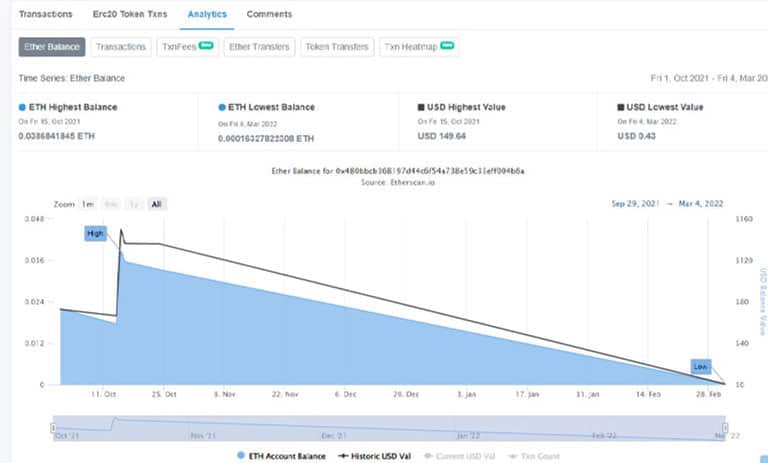Viewport: 768px width, 463px height.
Task: Click the 25. Oct x-axis label
Action: pos(164,394)
